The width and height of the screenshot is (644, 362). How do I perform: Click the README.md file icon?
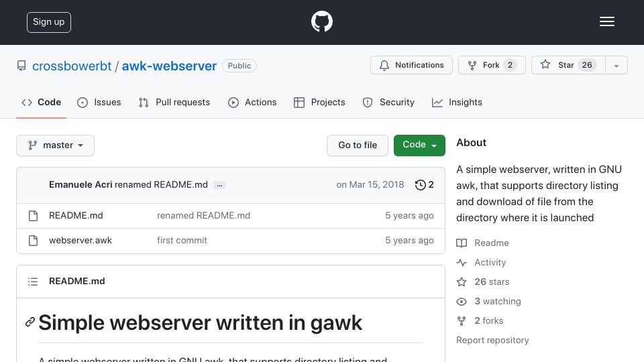(34, 215)
